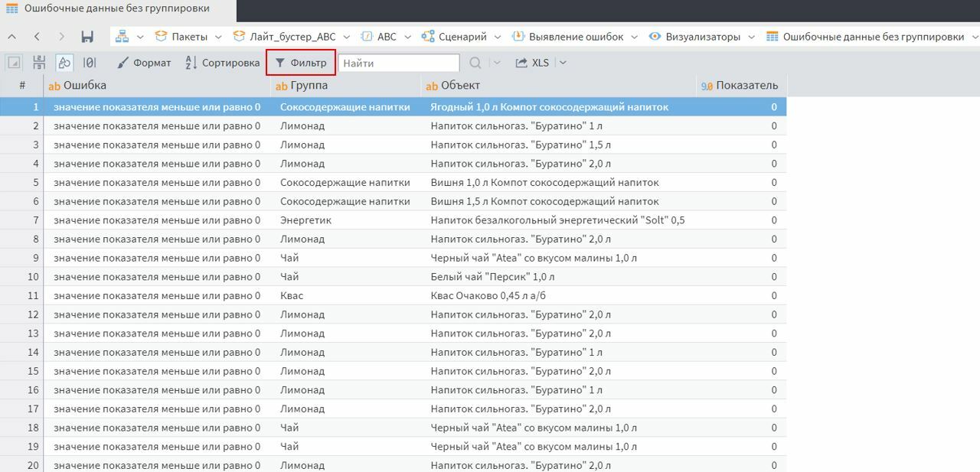
Task: Click the save icon in the toolbar
Action: tap(87, 35)
